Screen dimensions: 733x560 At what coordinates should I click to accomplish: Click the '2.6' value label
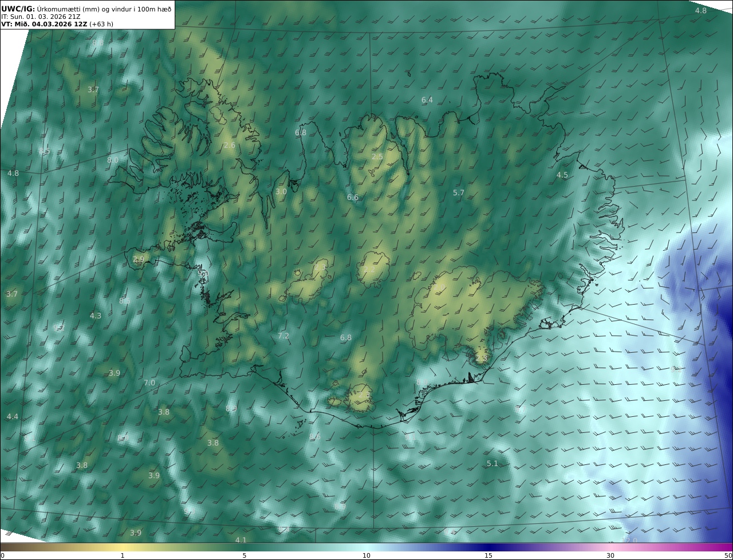click(230, 145)
